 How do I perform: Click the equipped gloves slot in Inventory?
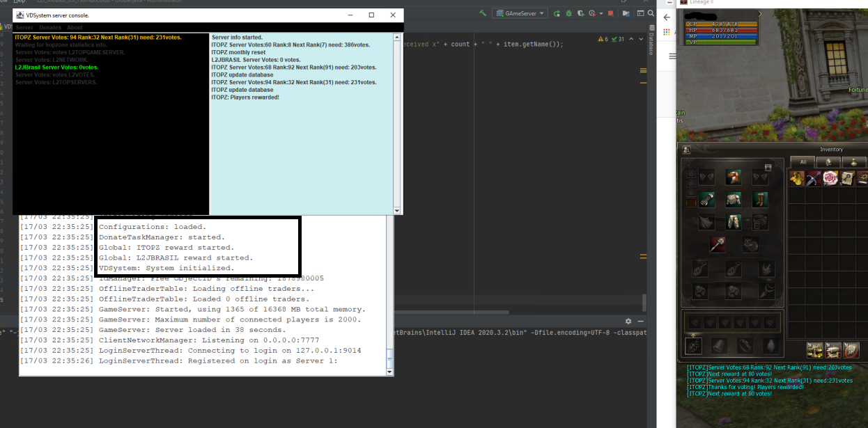pyautogui.click(x=706, y=200)
